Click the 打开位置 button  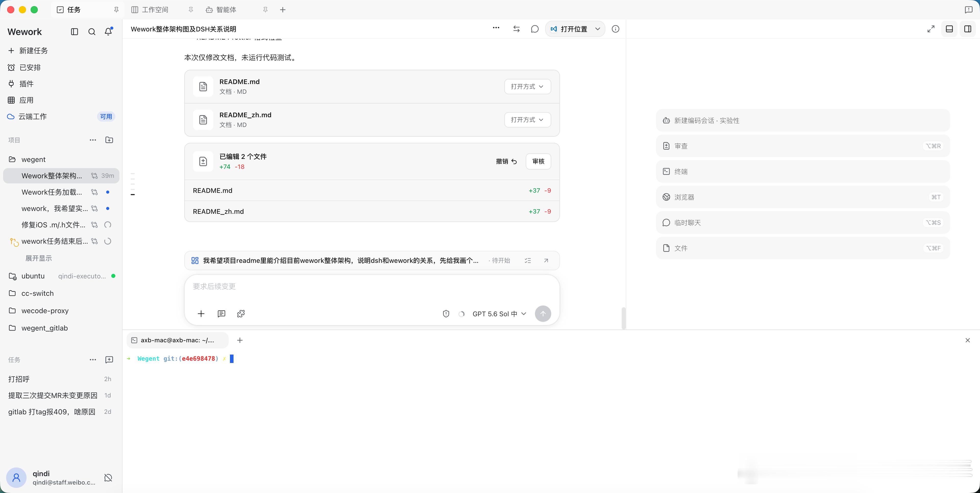pyautogui.click(x=569, y=29)
